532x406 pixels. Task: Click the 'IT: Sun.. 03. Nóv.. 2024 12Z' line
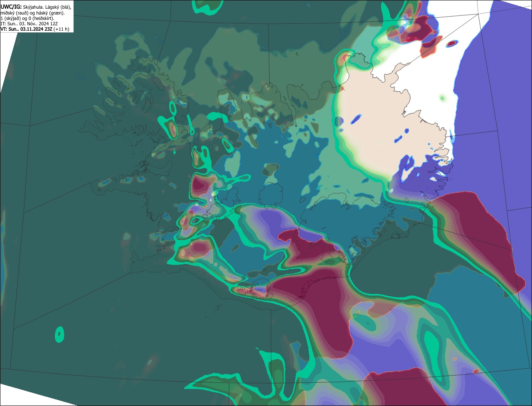29,24
